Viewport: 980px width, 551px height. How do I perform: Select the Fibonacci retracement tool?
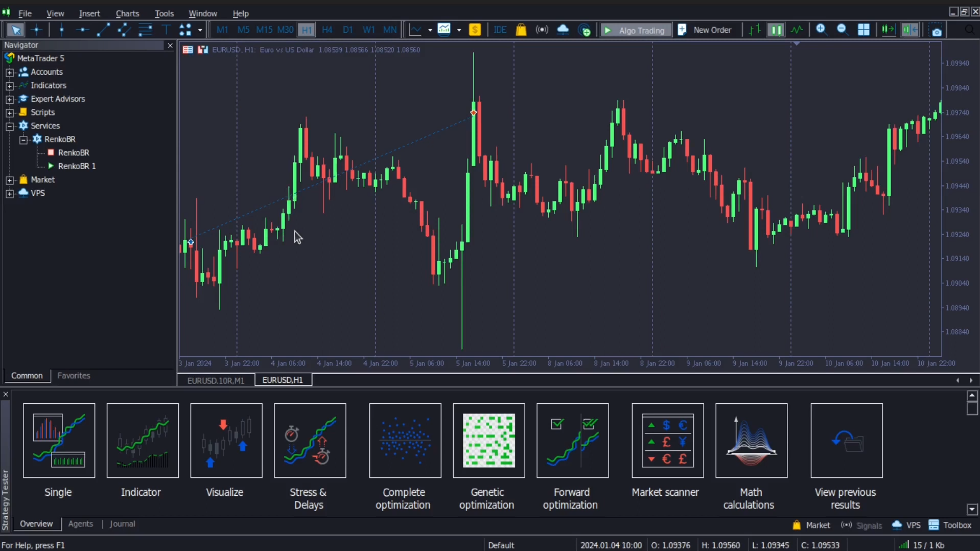pos(145,30)
